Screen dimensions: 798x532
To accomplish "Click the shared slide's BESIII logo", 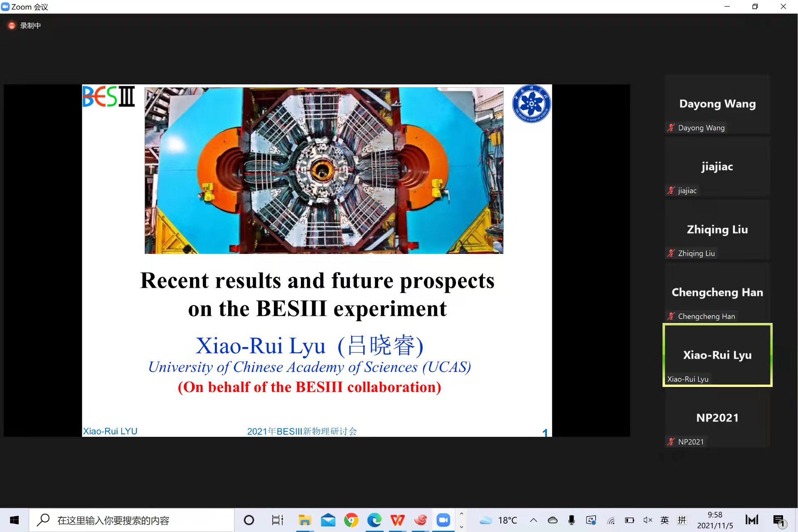I will (x=108, y=96).
